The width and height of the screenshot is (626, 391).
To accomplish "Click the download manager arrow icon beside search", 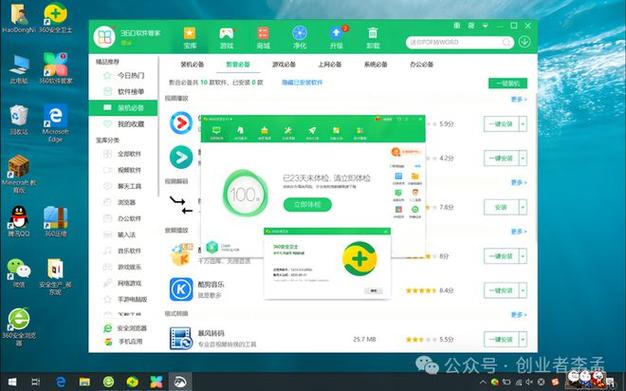I will 524,42.
